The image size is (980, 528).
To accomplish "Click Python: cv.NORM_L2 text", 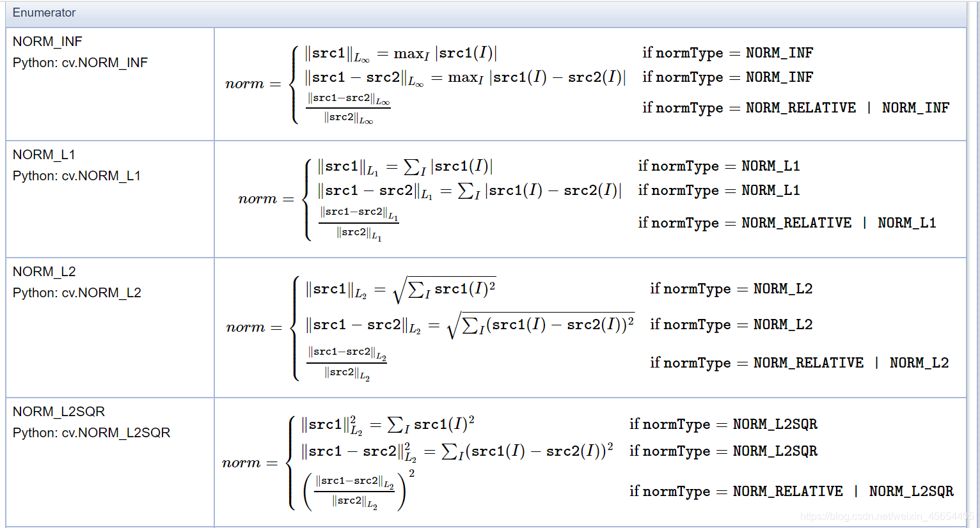I will click(77, 293).
